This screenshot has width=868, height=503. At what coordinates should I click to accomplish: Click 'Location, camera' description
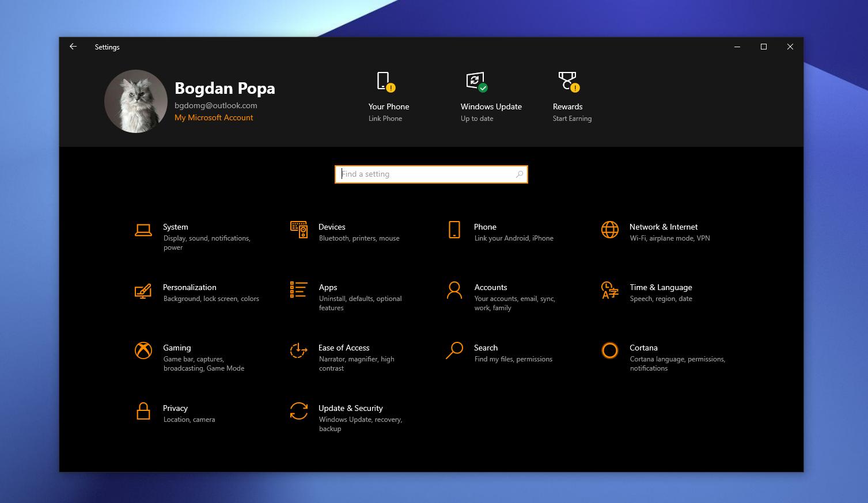189,420
